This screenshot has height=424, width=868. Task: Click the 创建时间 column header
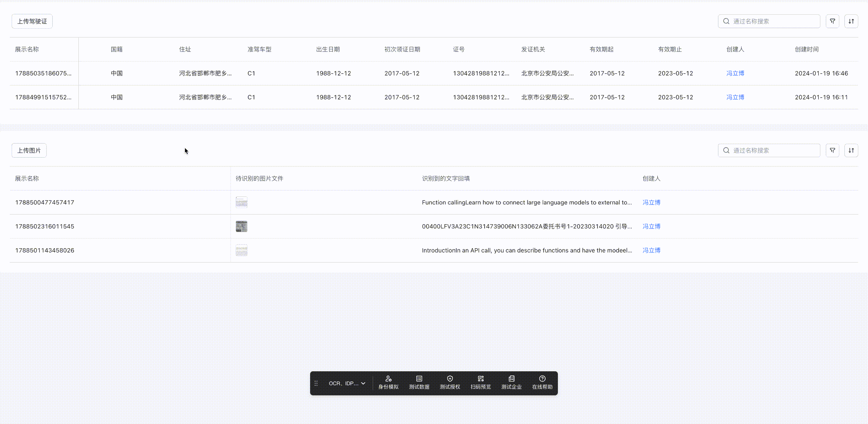807,49
